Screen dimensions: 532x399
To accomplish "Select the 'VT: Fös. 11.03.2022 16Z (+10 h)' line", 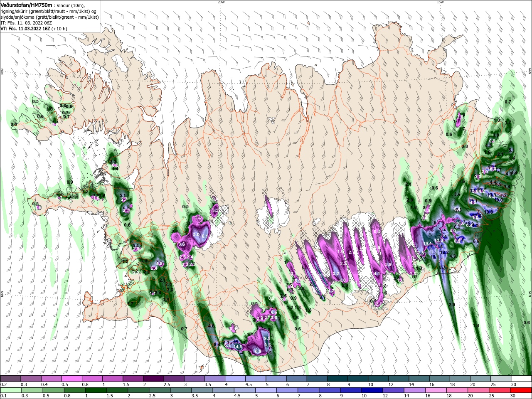I will 34,29.
